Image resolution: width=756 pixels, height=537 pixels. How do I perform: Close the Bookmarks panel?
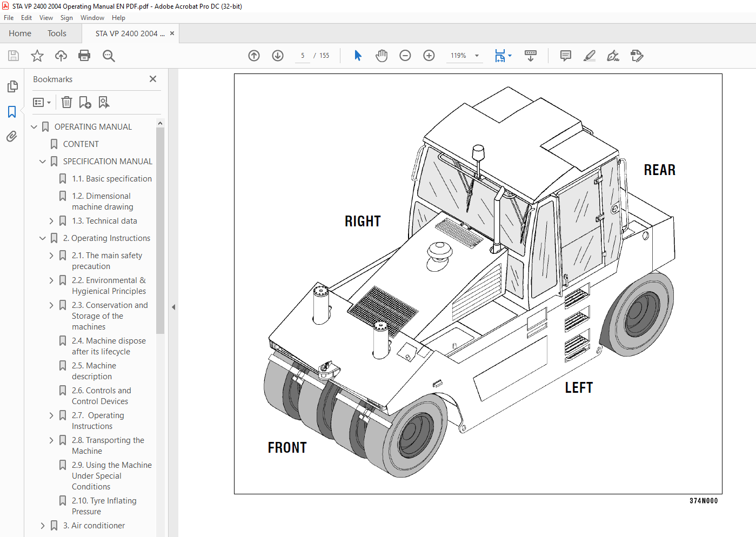[153, 79]
